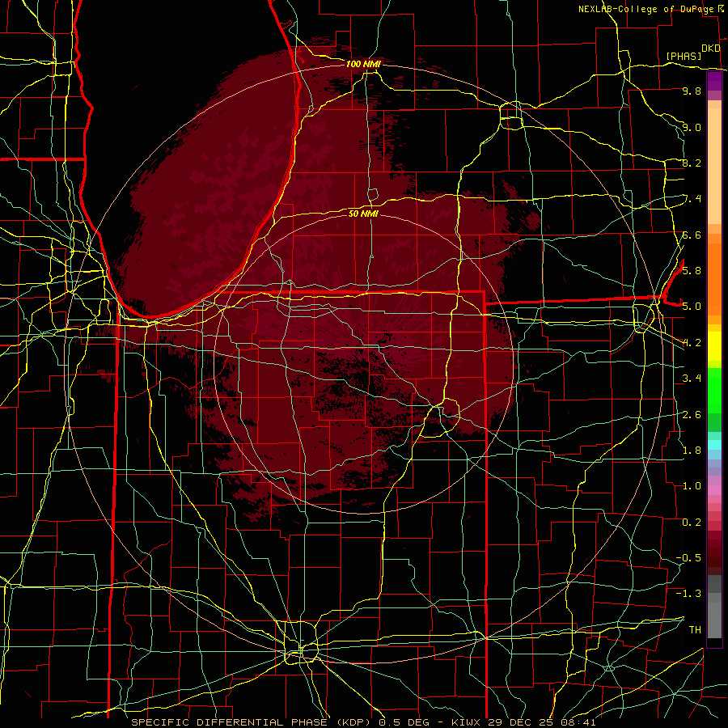Click the 5.8 value on the scale

tap(692, 270)
